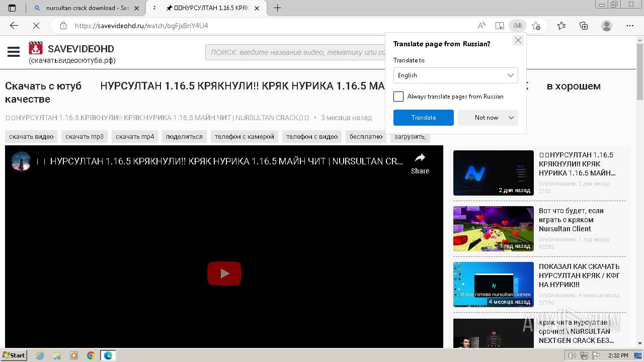The width and height of the screenshot is (644, 362).
Task: Open the Collections panel
Action: point(584,26)
